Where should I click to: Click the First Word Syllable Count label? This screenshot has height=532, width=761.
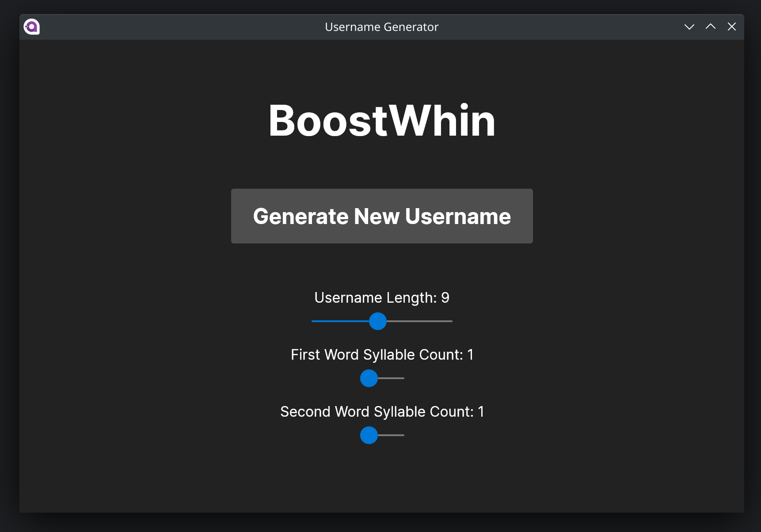click(381, 354)
